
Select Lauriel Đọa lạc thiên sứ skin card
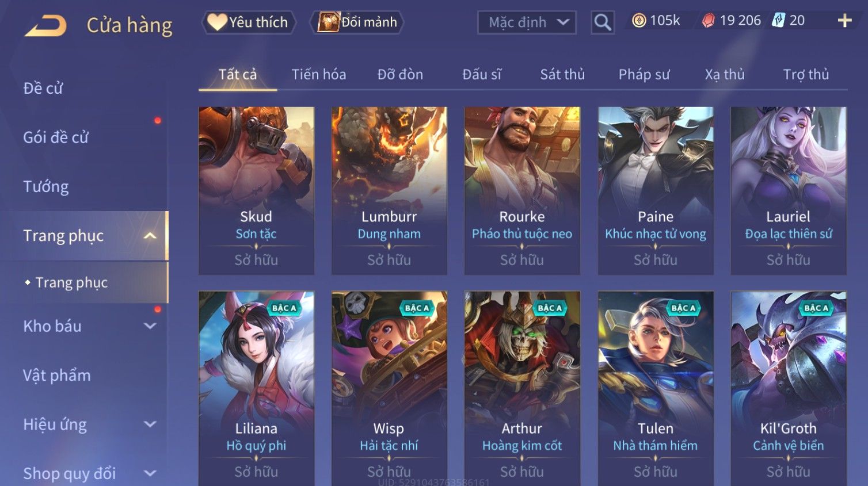pyautogui.click(x=789, y=190)
